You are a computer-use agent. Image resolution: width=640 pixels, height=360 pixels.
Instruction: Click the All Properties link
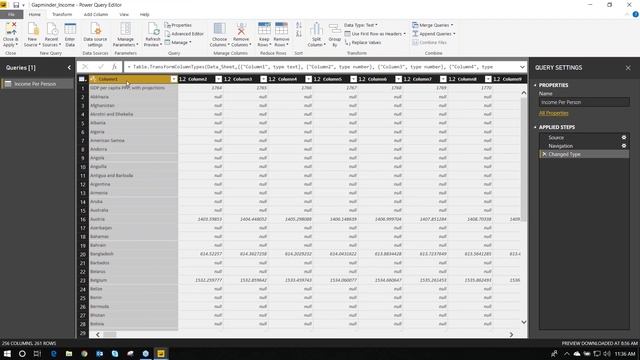(553, 113)
